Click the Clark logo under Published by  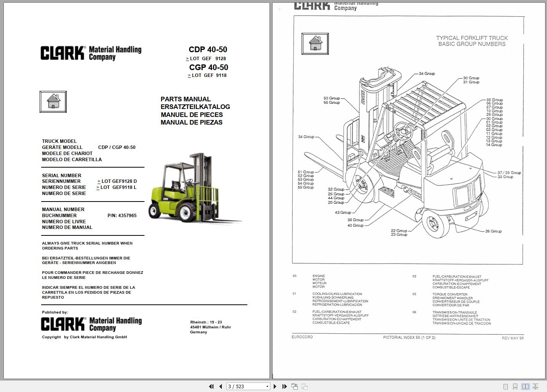click(x=91, y=324)
